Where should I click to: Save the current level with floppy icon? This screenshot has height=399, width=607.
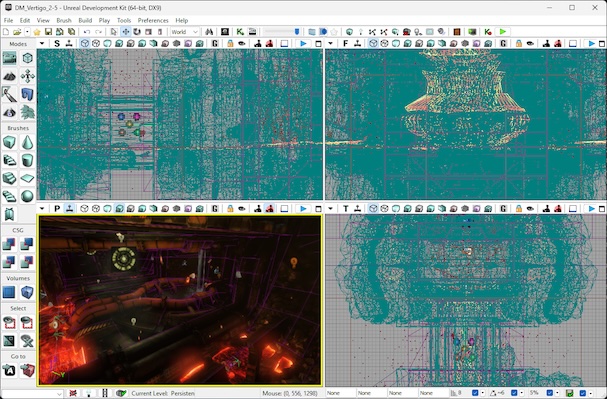click(x=48, y=32)
